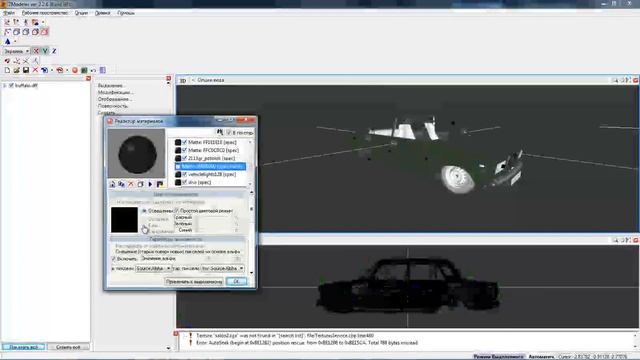Open the Опции menu
640x360 pixels.
point(81,13)
